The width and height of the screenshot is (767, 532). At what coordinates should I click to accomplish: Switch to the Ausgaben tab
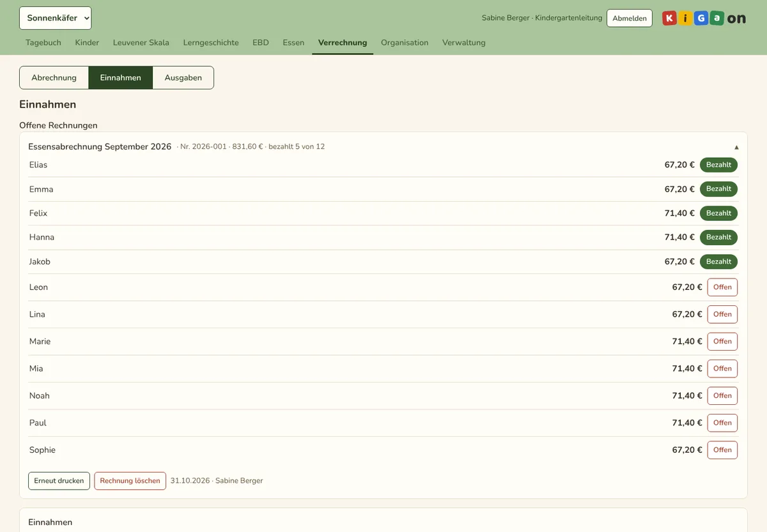coord(183,78)
